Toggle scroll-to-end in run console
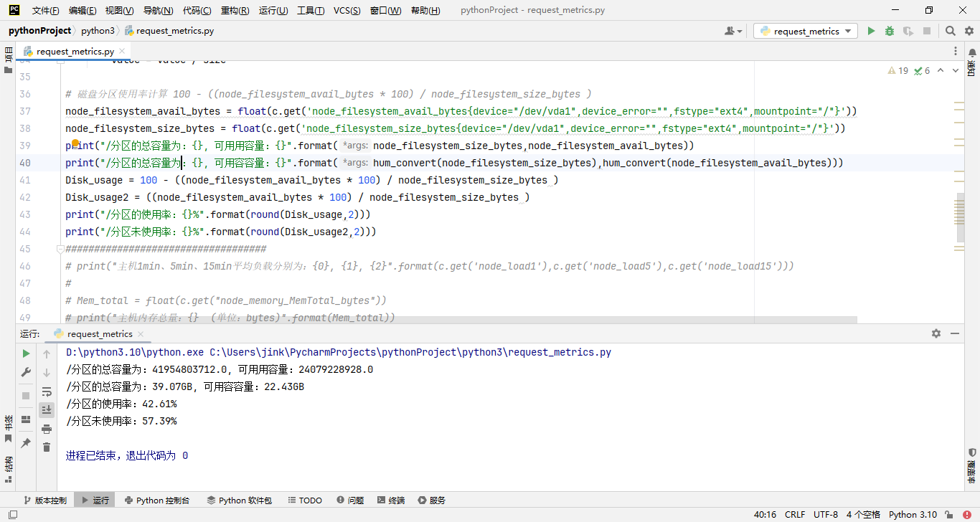This screenshot has height=522, width=980. [x=47, y=409]
